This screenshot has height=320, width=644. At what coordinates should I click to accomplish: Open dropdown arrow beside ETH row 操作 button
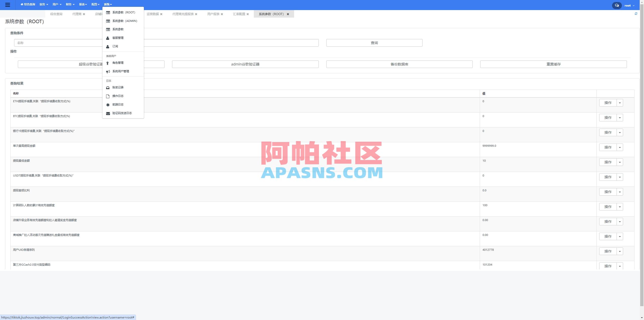[620, 103]
